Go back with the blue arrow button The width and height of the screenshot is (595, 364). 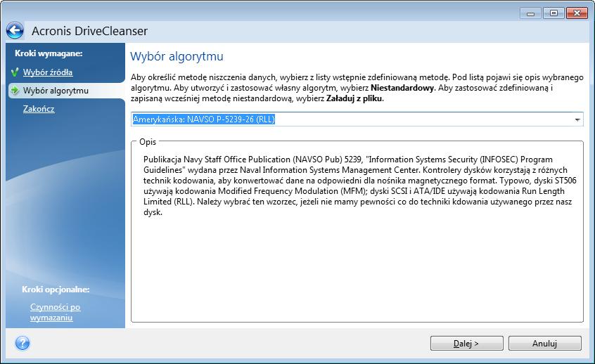tap(15, 31)
